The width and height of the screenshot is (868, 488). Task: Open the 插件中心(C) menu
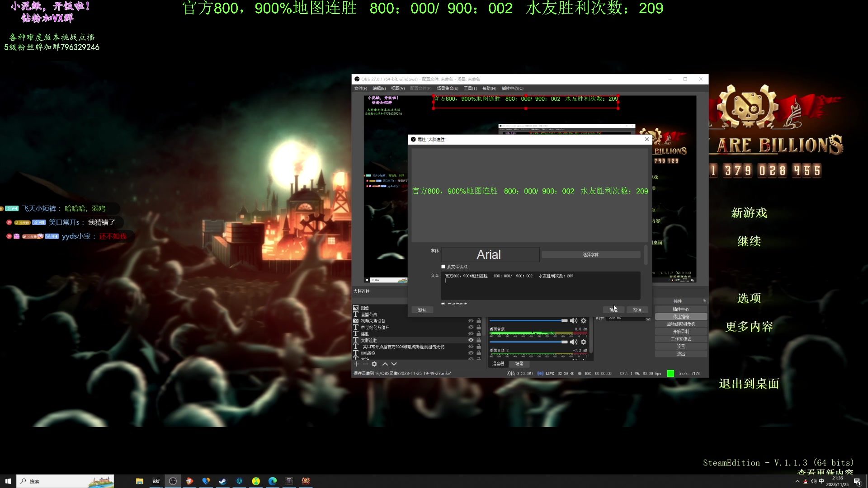[512, 89]
